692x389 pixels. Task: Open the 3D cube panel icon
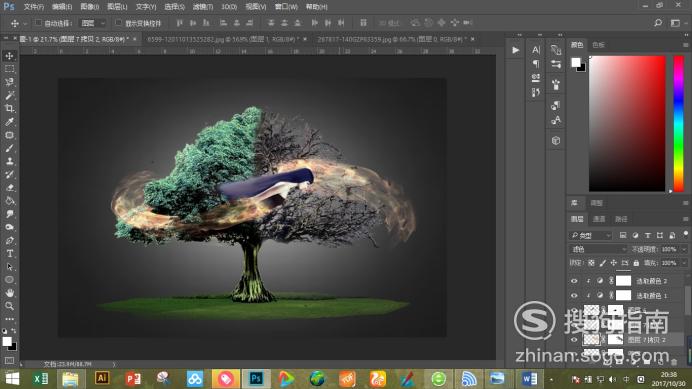click(556, 141)
